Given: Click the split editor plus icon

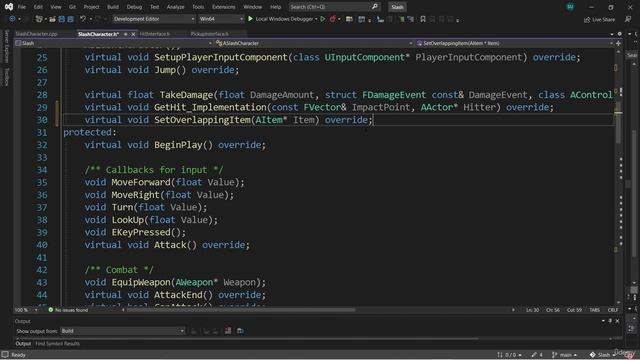Looking at the screenshot, I should coord(618,43).
